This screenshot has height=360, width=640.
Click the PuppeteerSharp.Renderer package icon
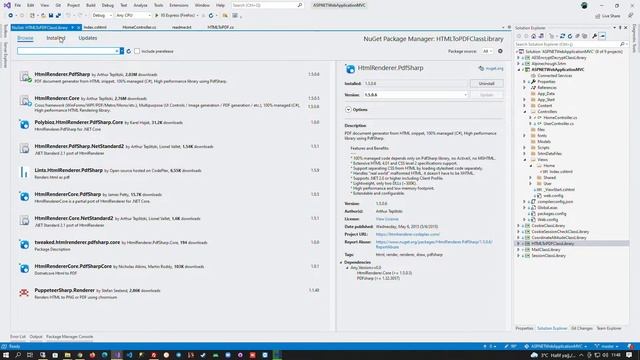pos(24,293)
